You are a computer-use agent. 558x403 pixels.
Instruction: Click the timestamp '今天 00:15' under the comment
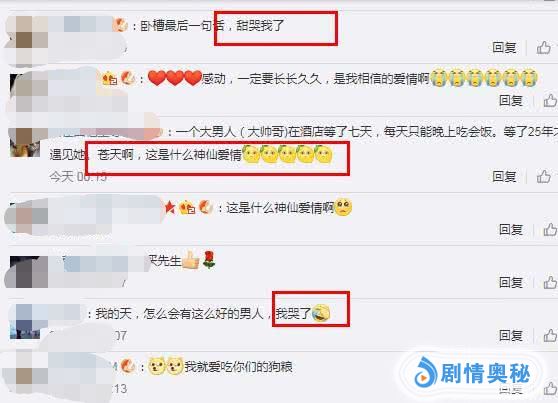(x=78, y=176)
